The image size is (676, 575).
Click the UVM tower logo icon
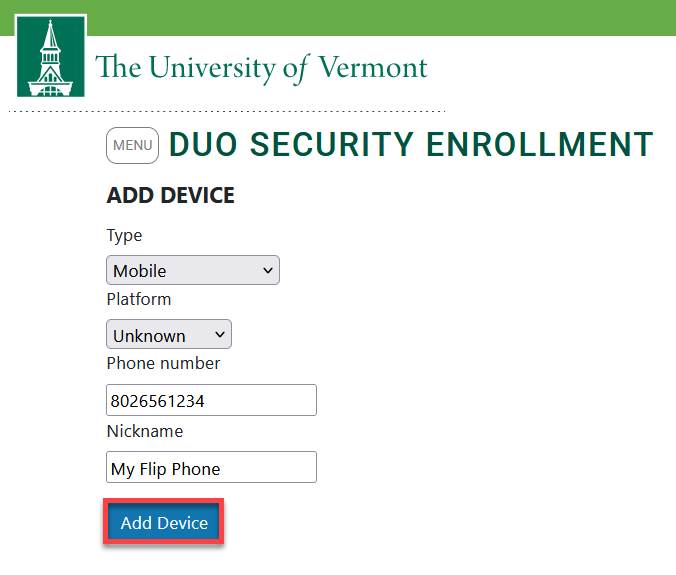click(50, 56)
